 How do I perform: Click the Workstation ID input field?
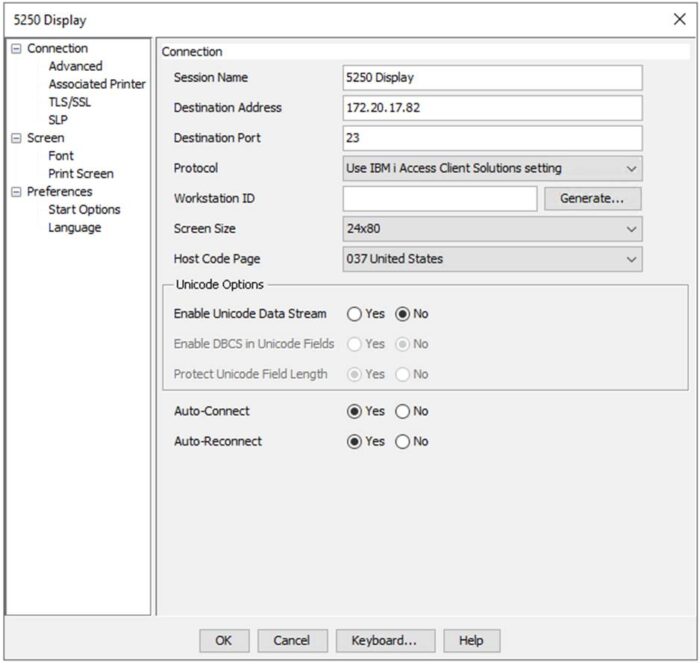440,199
